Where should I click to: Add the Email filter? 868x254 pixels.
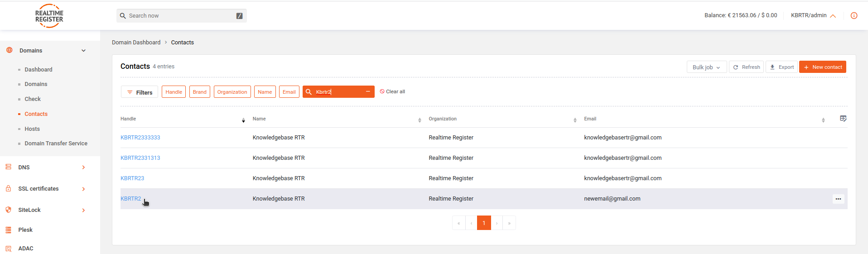[289, 92]
